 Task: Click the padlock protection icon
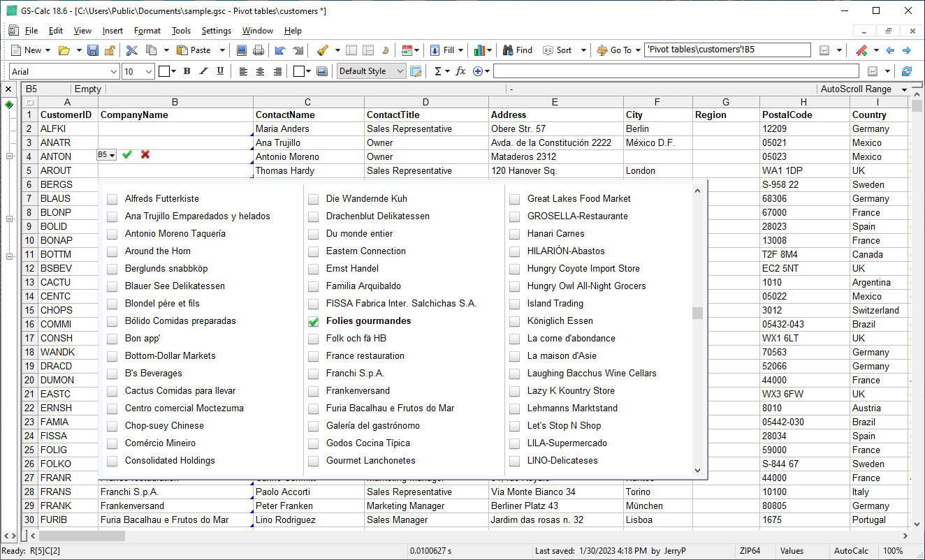(x=110, y=50)
